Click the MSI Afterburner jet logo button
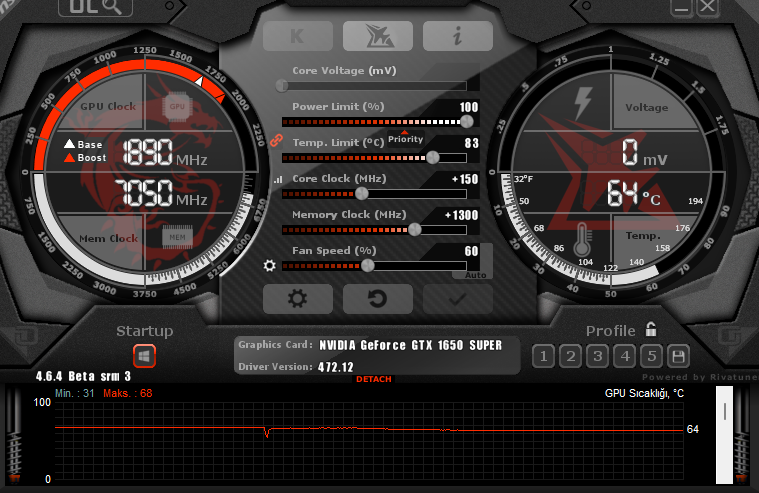 [x=378, y=36]
